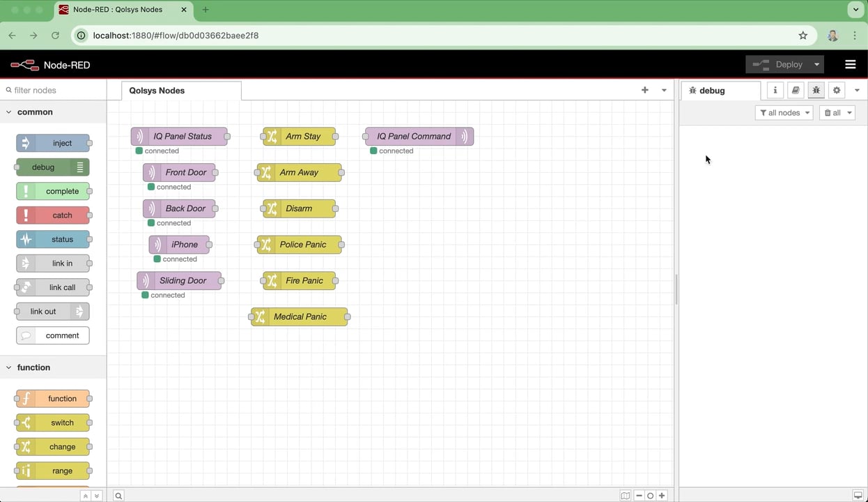Viewport: 868px width, 502px height.
Task: Reload the page in browser
Action: click(55, 36)
